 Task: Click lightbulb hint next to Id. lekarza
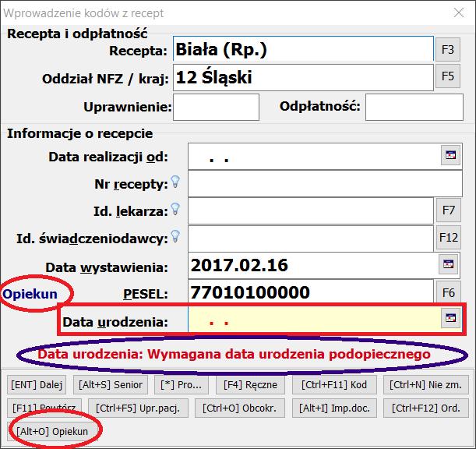(175, 209)
